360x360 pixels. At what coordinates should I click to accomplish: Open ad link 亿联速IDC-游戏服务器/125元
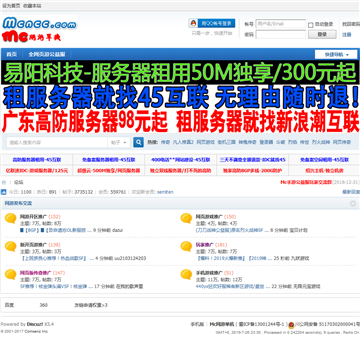37,171
